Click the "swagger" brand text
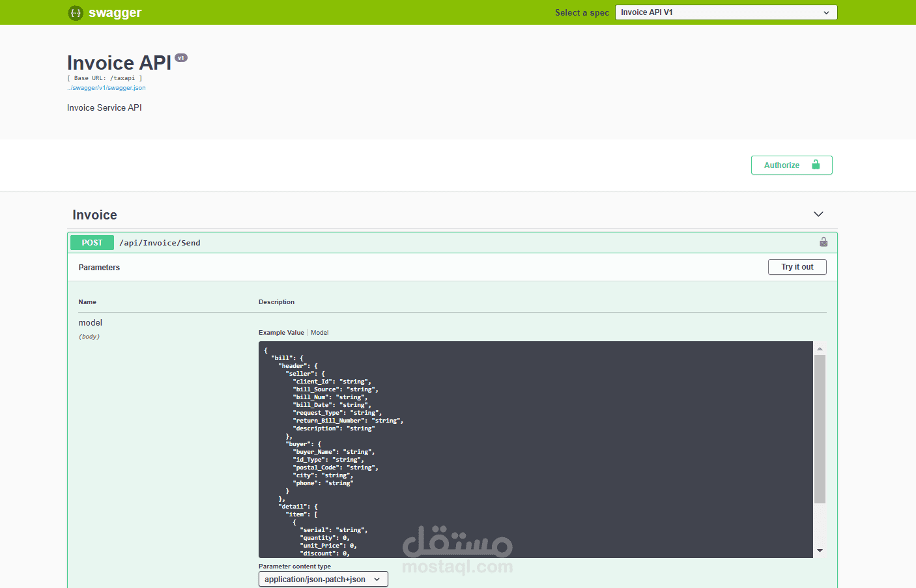916x588 pixels. click(x=115, y=12)
